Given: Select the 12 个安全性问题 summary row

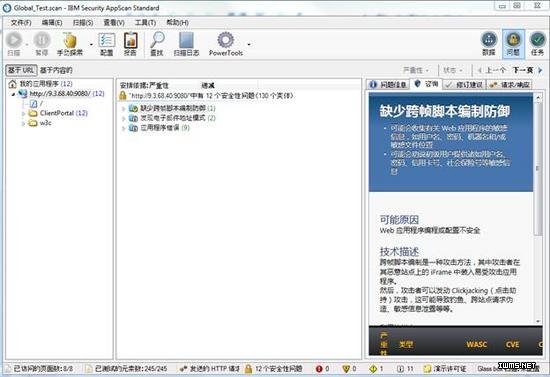Looking at the screenshot, I should [206, 96].
